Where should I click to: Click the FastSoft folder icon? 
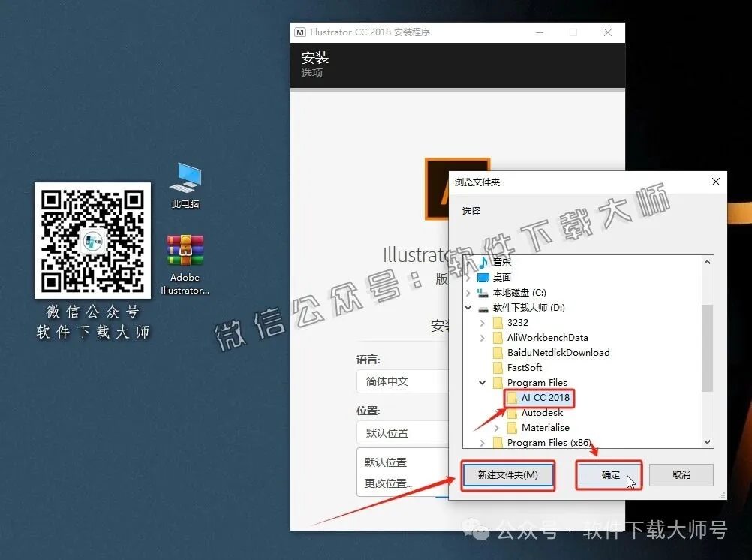tap(498, 367)
